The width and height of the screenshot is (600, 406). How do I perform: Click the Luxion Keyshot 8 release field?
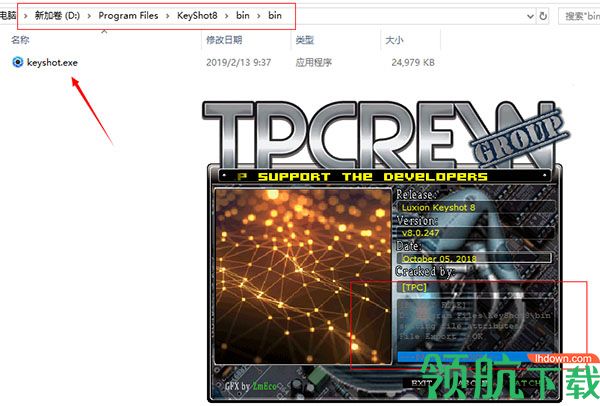click(474, 207)
